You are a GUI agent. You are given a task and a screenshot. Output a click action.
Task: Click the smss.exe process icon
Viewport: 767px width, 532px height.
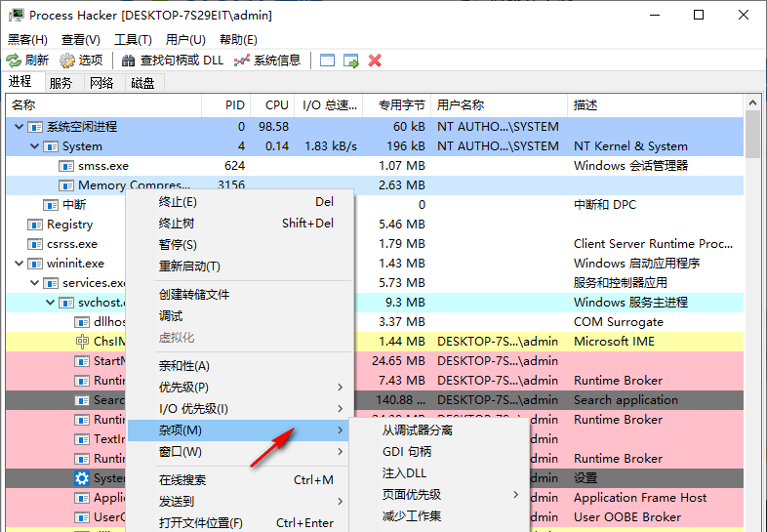pos(66,166)
